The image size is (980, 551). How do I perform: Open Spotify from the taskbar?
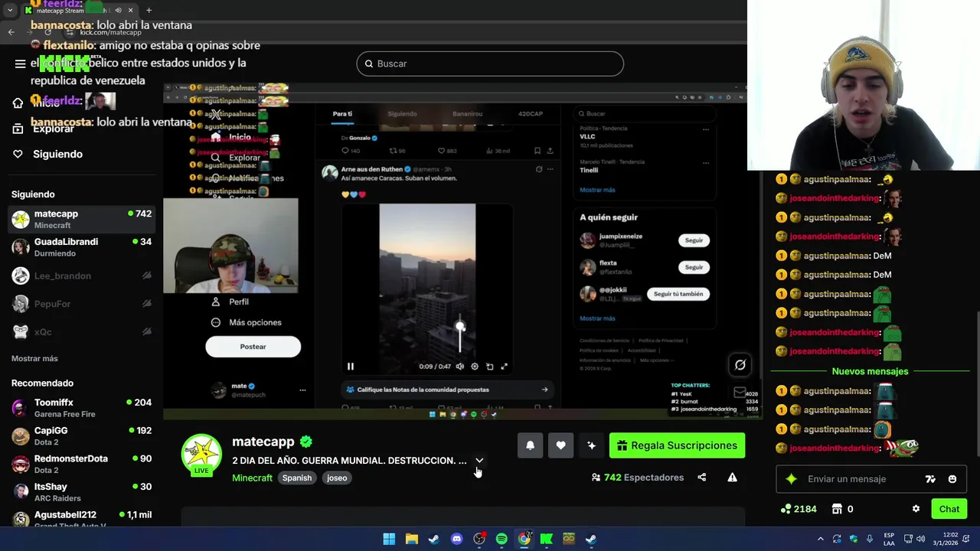[501, 539]
